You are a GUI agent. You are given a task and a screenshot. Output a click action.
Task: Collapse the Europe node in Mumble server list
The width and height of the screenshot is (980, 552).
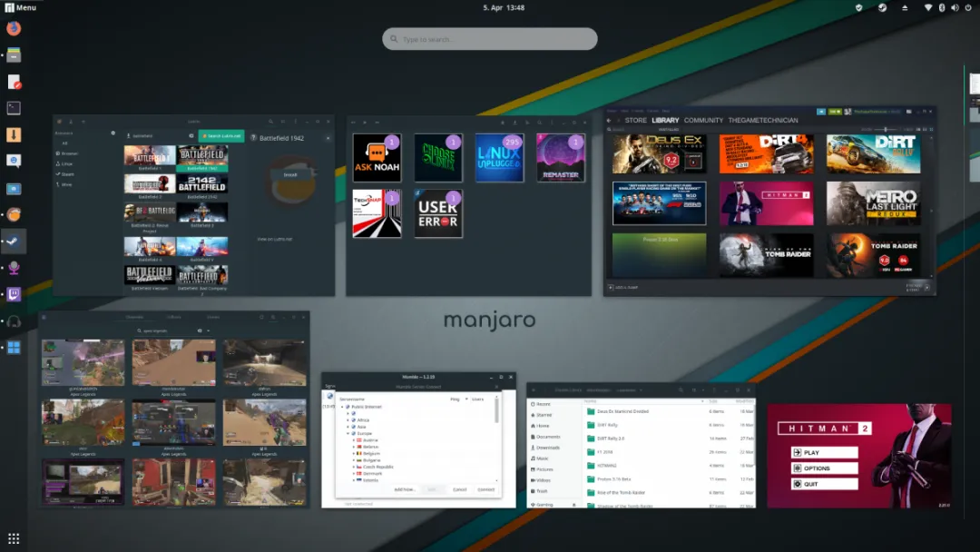click(x=348, y=433)
